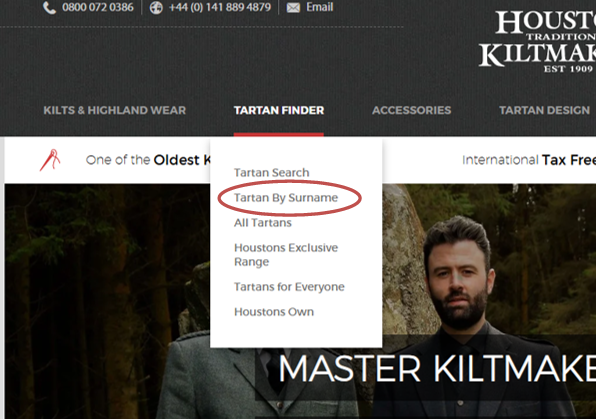Select All Tartans in dropdown
Viewport: 596px width, 419px height.
(263, 222)
